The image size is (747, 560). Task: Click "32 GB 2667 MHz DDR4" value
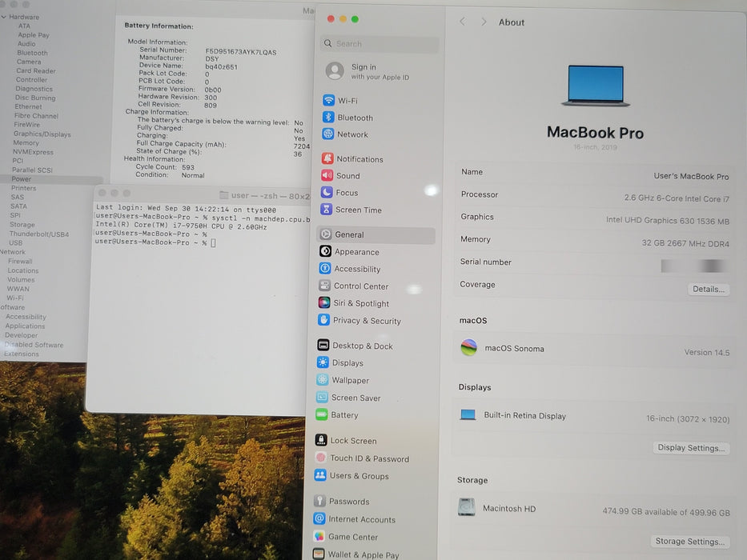click(685, 243)
